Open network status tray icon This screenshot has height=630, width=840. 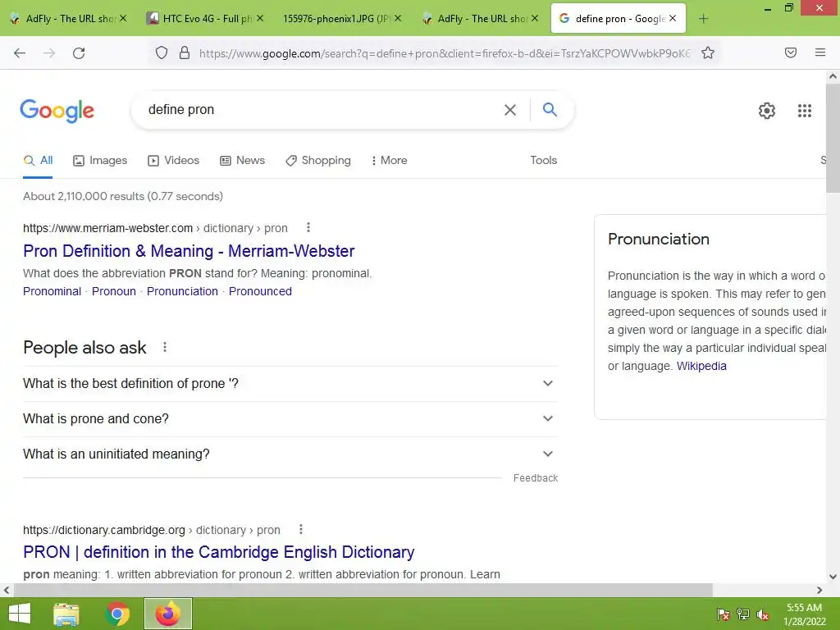point(743,614)
